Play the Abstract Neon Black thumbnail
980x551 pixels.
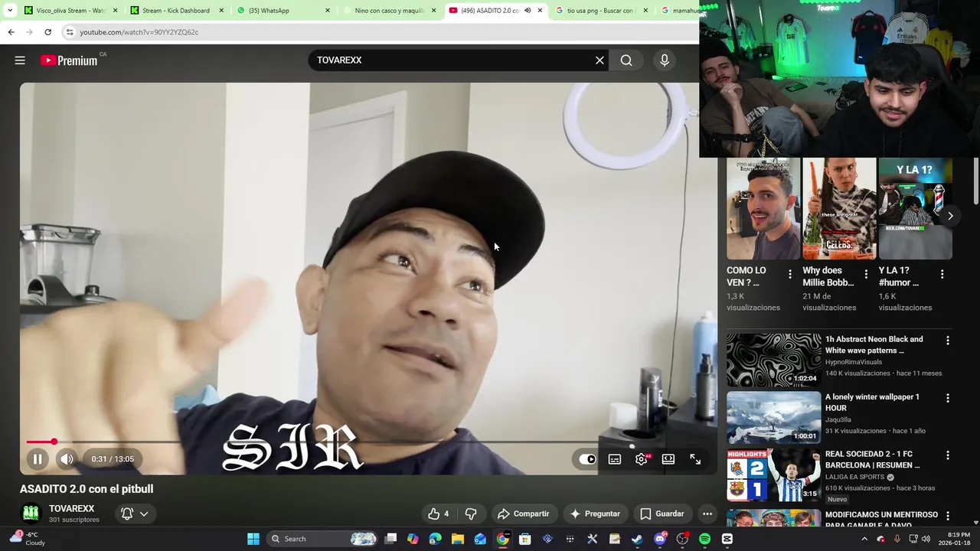[773, 360]
